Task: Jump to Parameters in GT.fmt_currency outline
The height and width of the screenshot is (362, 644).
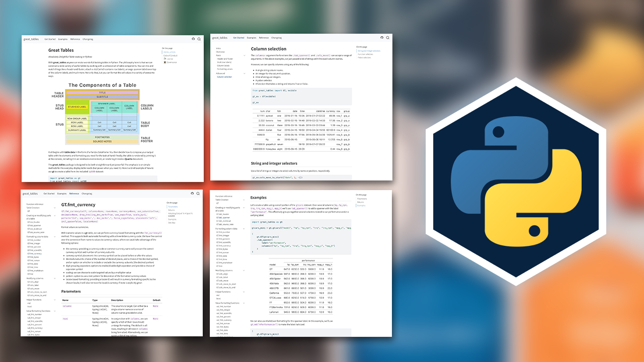Action: tap(173, 207)
